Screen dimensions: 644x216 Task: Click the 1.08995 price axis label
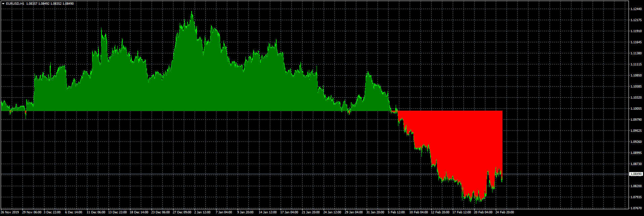(636, 153)
